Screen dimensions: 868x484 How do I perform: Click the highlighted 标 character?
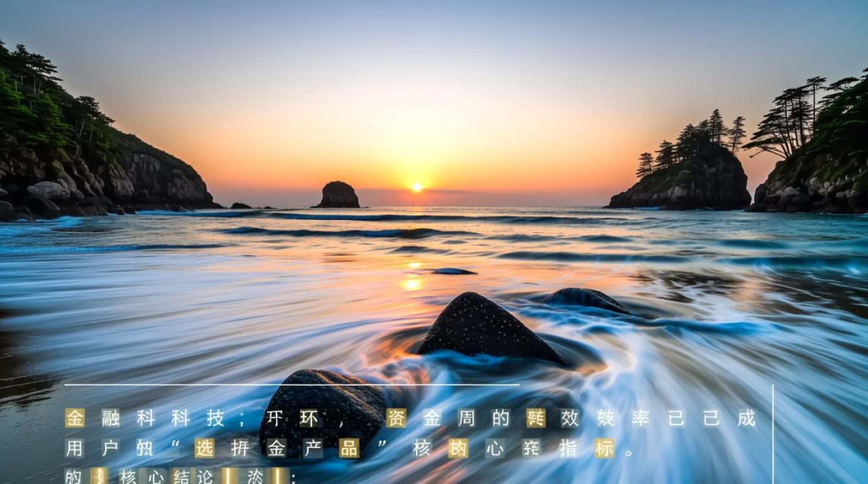tap(604, 448)
